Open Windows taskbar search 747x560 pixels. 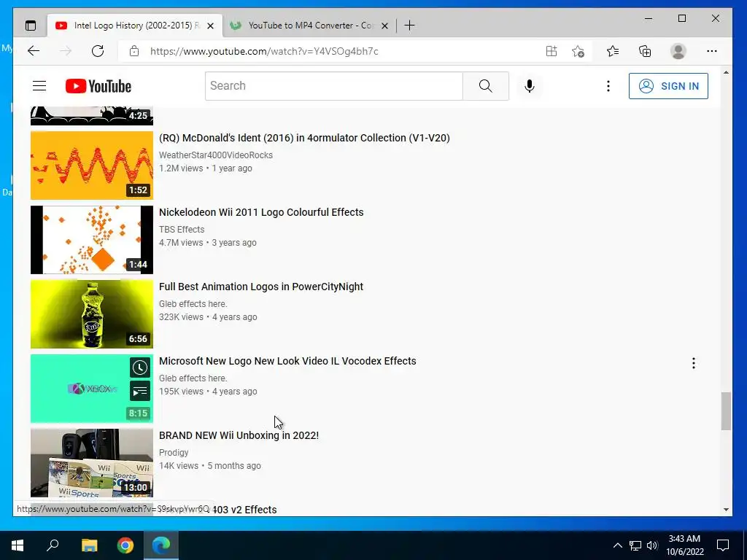click(x=53, y=545)
